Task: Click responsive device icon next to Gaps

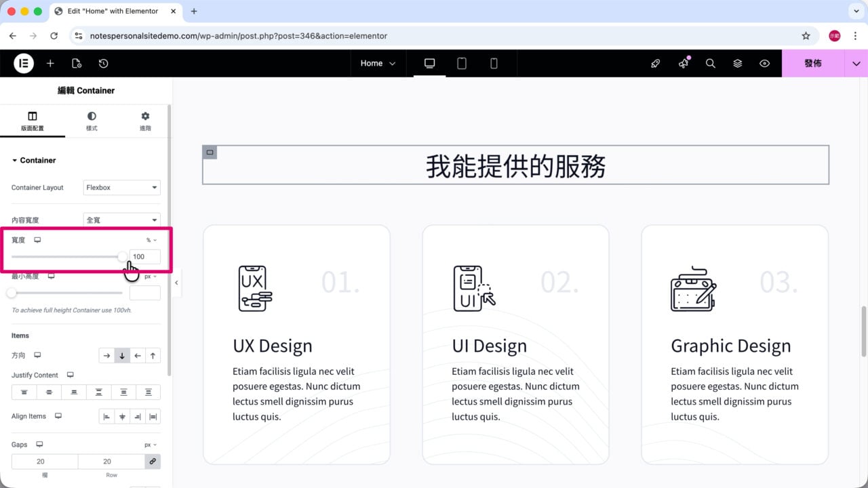Action: 39,445
